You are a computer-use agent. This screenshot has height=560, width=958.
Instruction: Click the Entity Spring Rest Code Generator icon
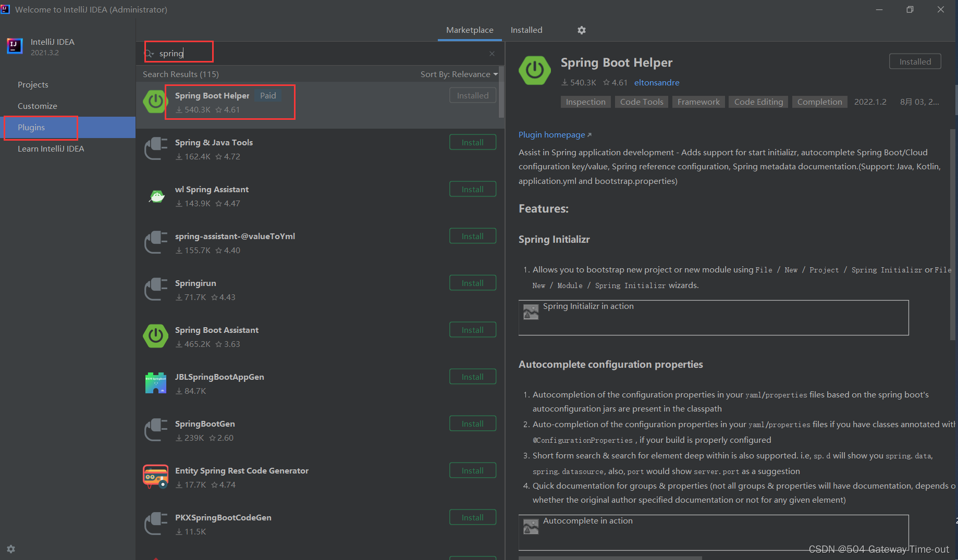pos(155,477)
